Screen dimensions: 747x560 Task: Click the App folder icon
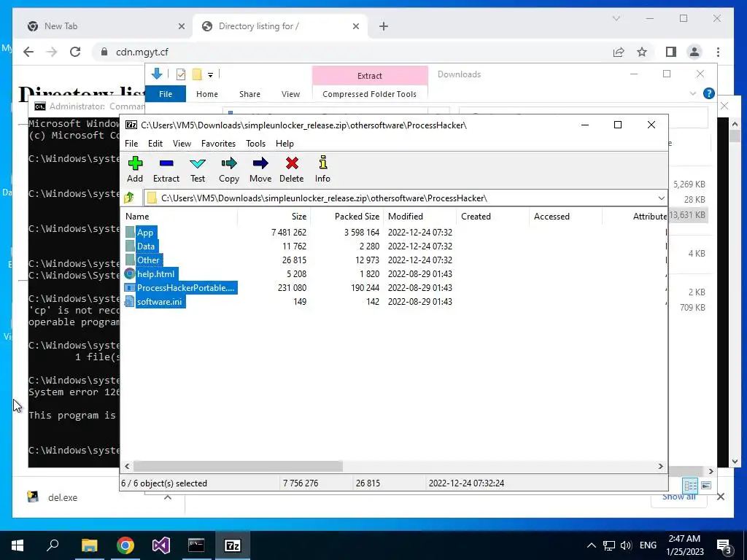(x=130, y=233)
